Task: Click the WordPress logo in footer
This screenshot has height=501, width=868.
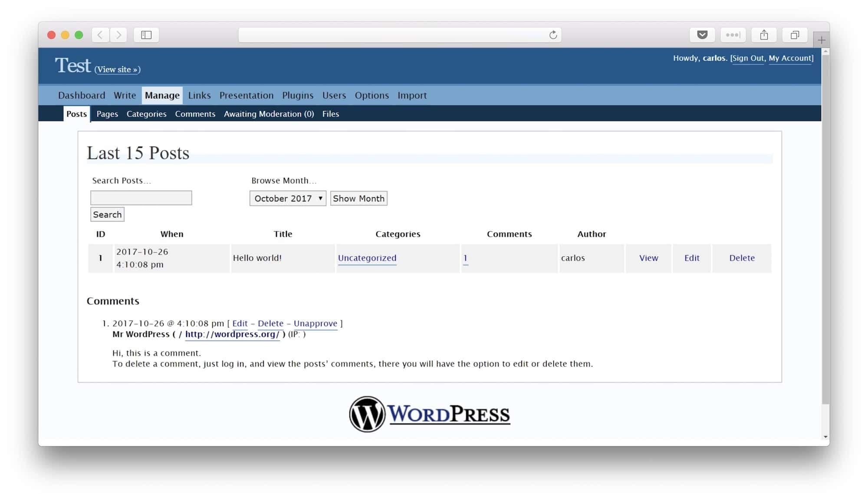Action: click(429, 414)
